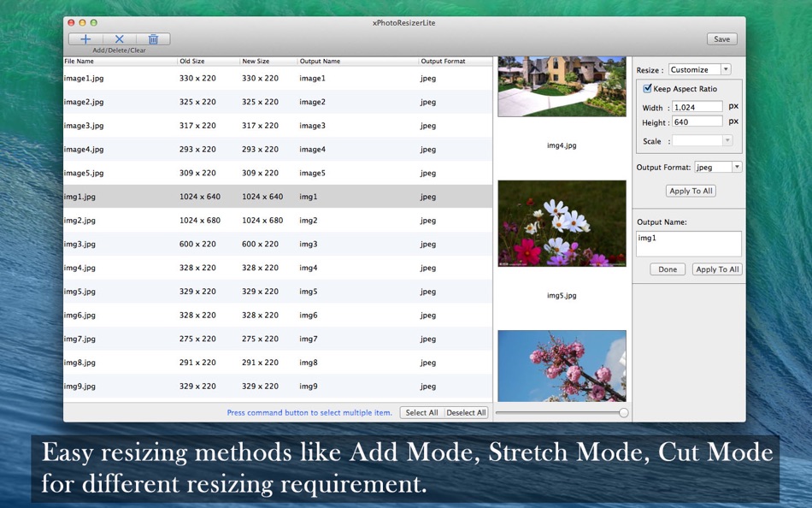The image size is (812, 508).
Task: Apply output name to all images
Action: (x=717, y=269)
